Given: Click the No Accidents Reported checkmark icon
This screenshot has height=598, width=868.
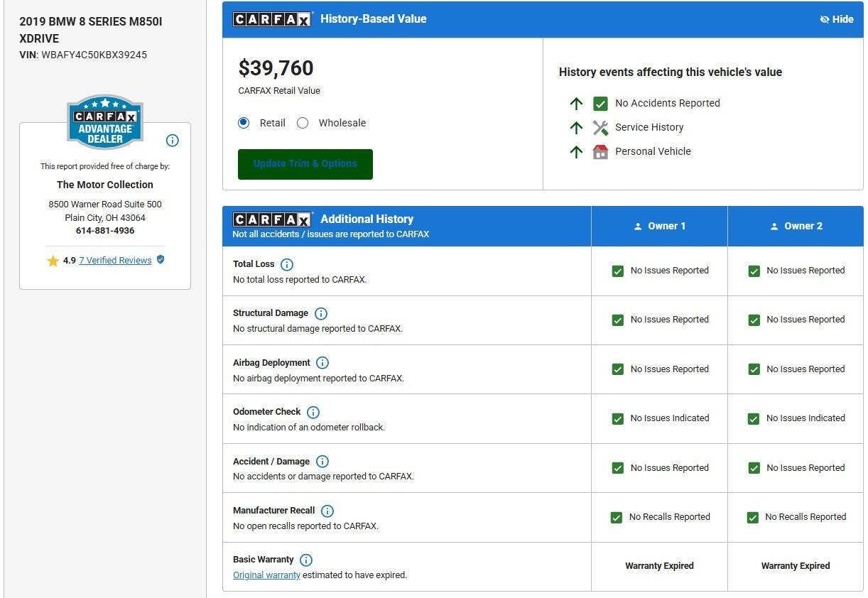Looking at the screenshot, I should tap(600, 104).
